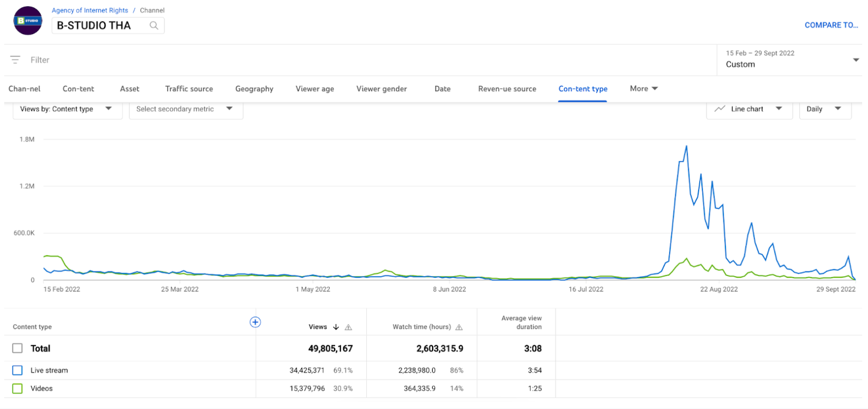Screen dimensions: 868x409
Task: Expand the More tabs menu
Action: pos(643,89)
